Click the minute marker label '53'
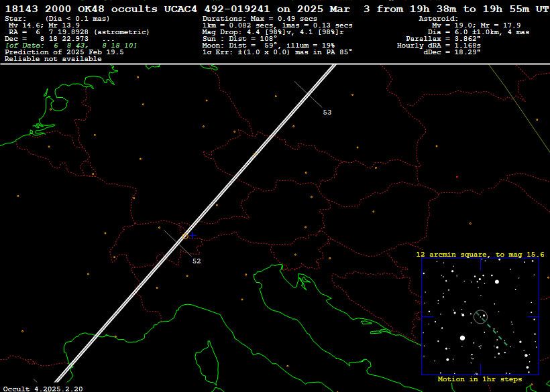Image resolution: width=550 pixels, height=392 pixels. [x=327, y=113]
